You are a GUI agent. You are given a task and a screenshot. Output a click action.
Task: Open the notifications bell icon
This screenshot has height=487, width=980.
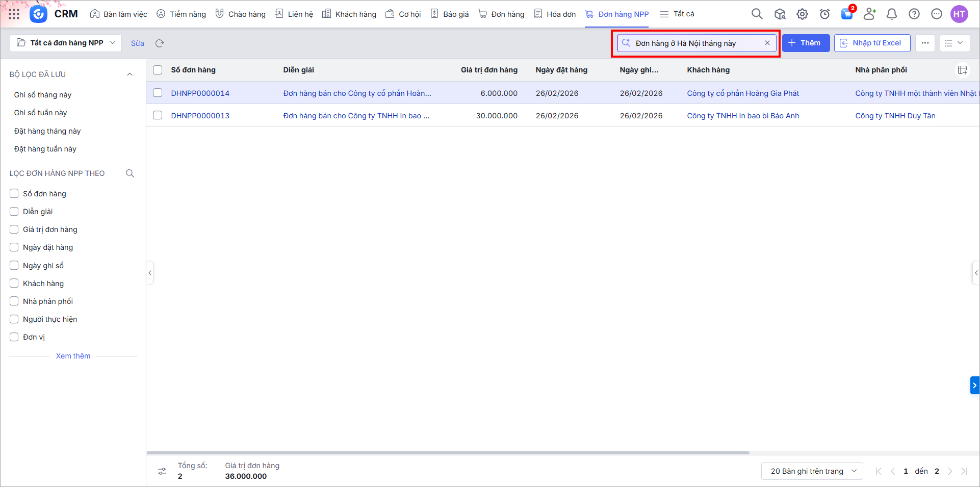coord(891,14)
